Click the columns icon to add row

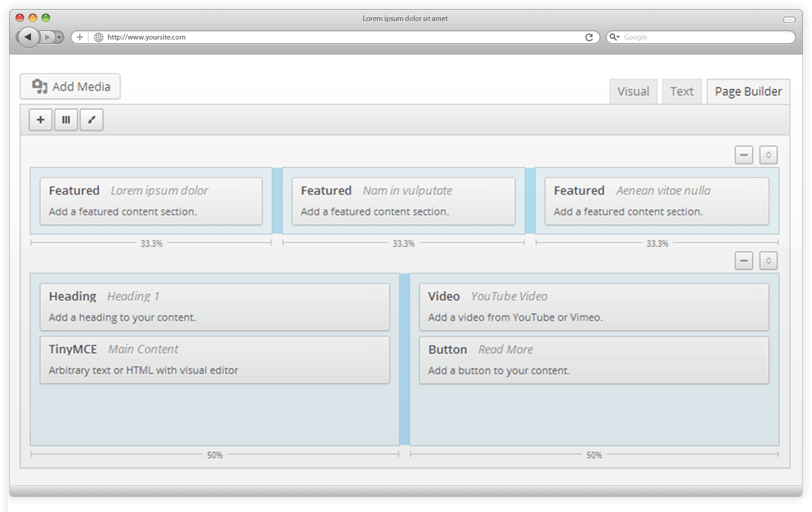(66, 120)
